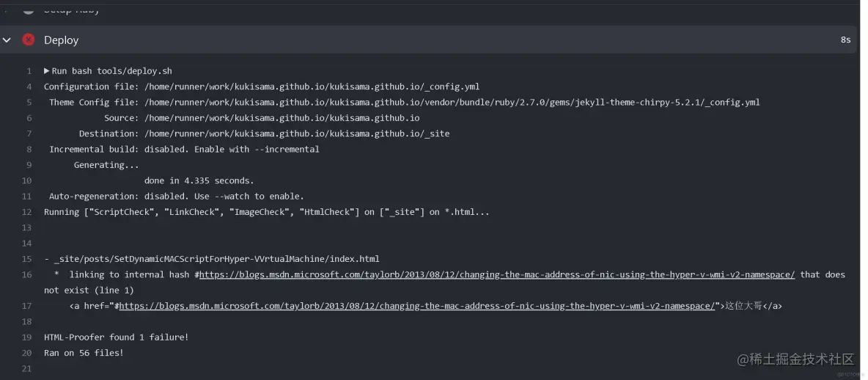Click the 'Destination:' _site path line
Screen dimensions: 868x380
click(x=264, y=134)
